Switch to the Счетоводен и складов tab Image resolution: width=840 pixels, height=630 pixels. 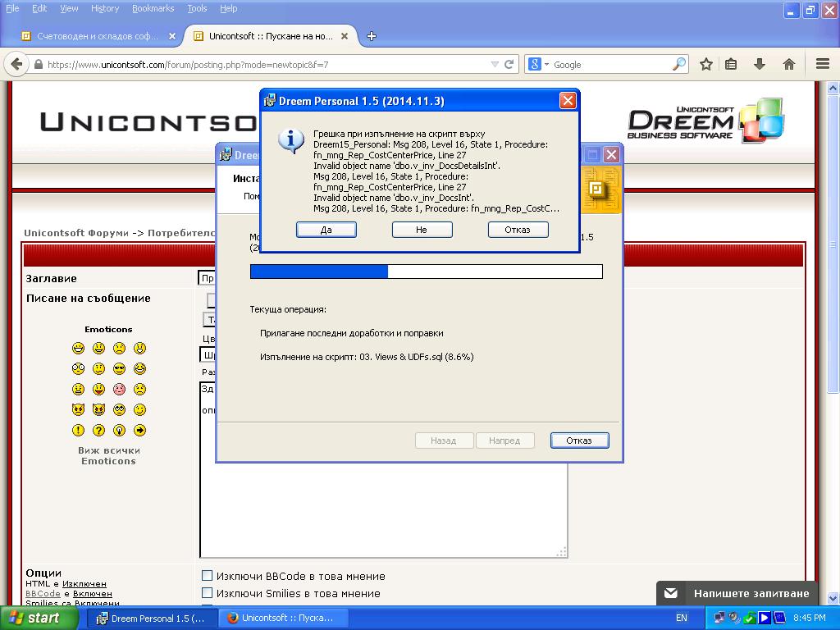[98, 36]
